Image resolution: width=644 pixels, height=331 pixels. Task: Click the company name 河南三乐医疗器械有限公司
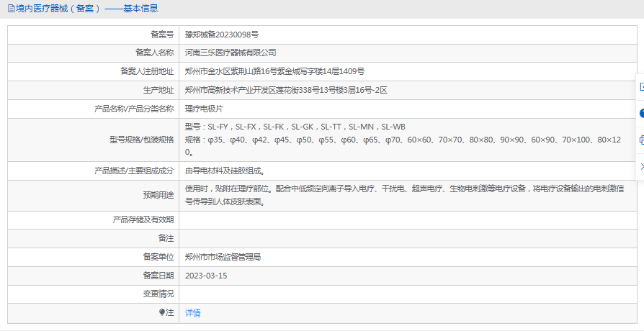pos(231,53)
